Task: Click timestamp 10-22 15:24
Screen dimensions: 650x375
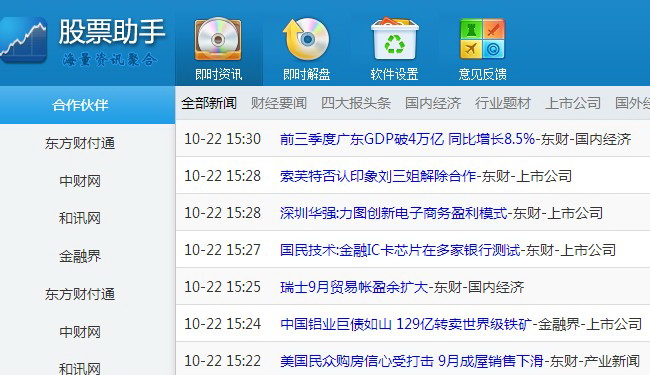Action: click(223, 324)
